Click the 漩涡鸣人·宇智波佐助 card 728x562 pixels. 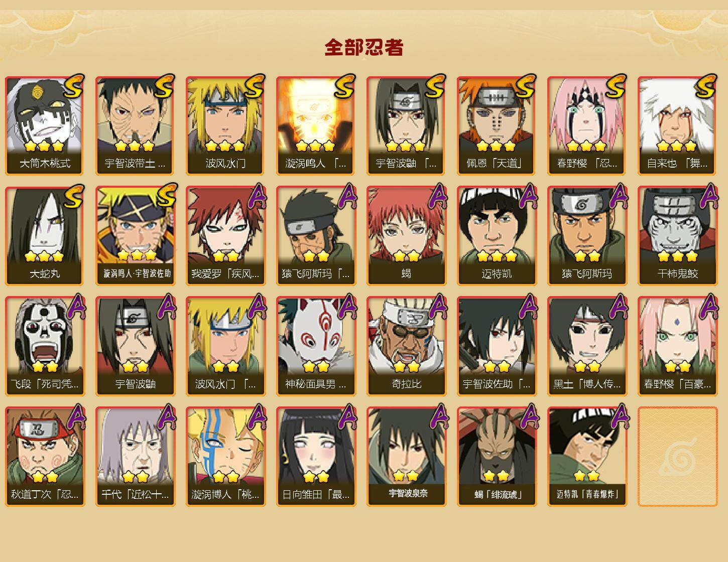pos(135,236)
